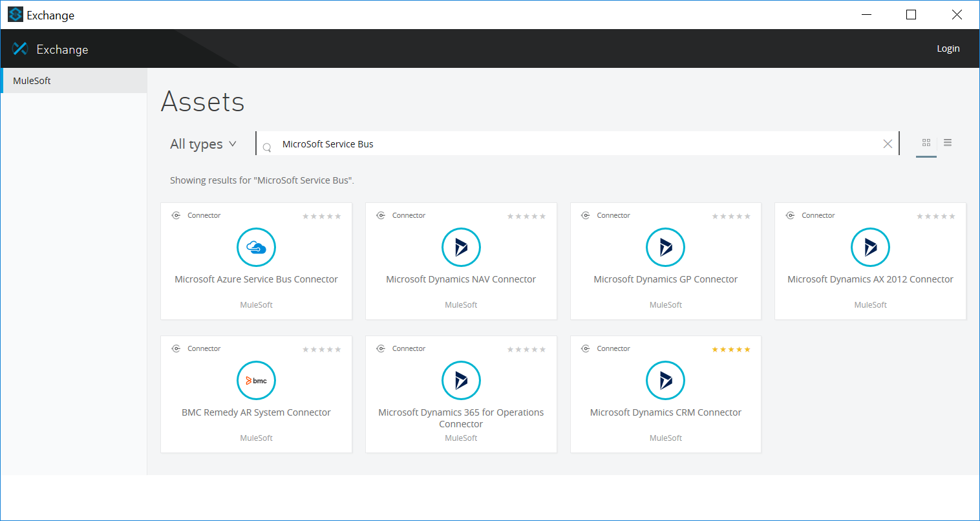This screenshot has width=980, height=521.
Task: Open Microsoft Dynamics CRM Connector logo
Action: pyautogui.click(x=666, y=381)
